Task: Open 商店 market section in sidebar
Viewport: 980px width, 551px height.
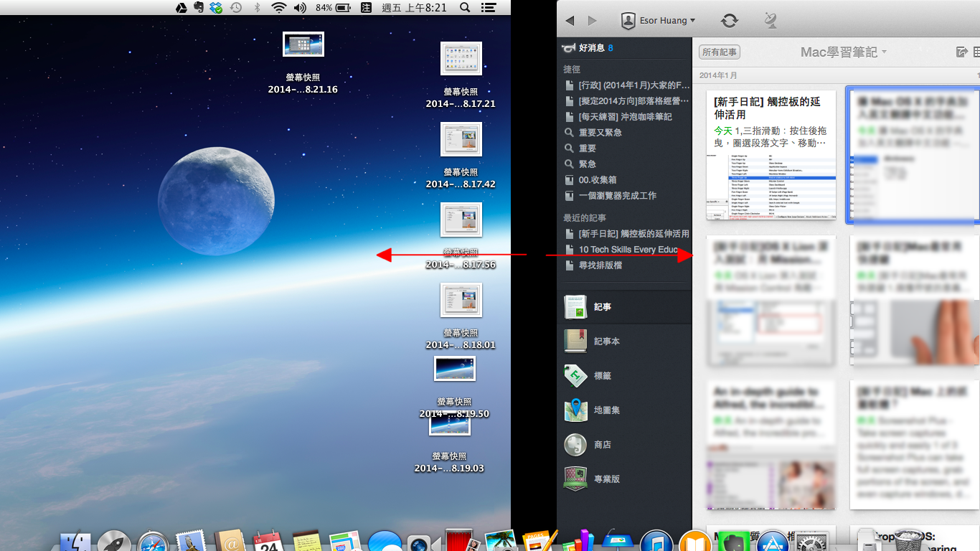Action: pyautogui.click(x=624, y=445)
